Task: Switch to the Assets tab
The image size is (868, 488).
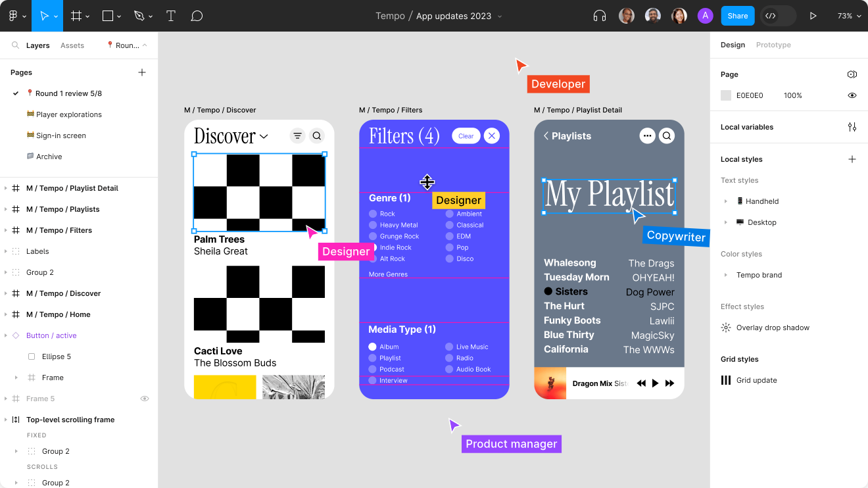Action: click(72, 45)
